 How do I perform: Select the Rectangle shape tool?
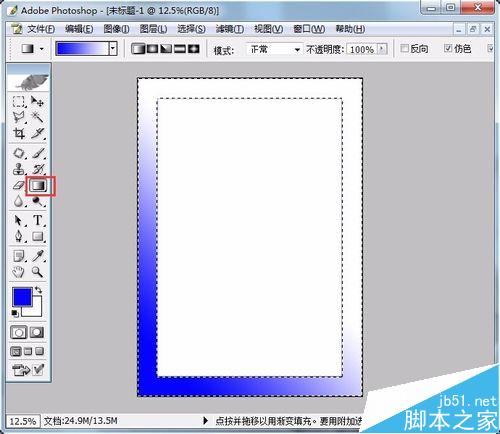point(38,236)
